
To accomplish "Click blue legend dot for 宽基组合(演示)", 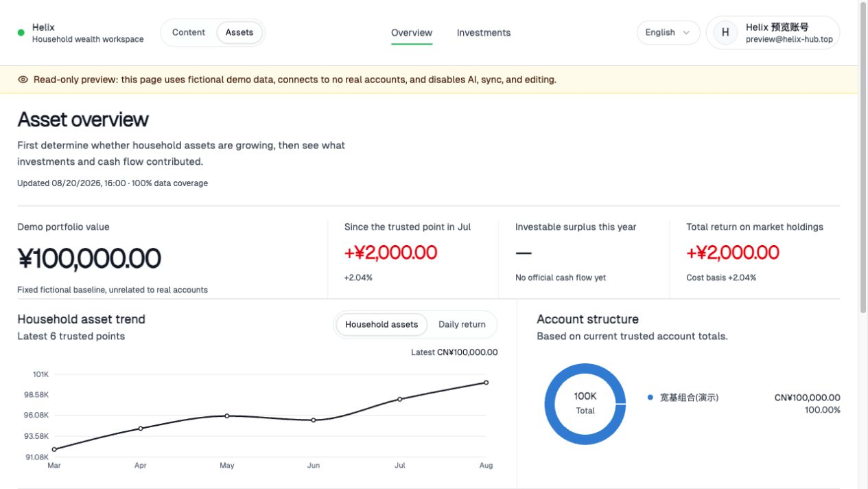I will pyautogui.click(x=650, y=397).
